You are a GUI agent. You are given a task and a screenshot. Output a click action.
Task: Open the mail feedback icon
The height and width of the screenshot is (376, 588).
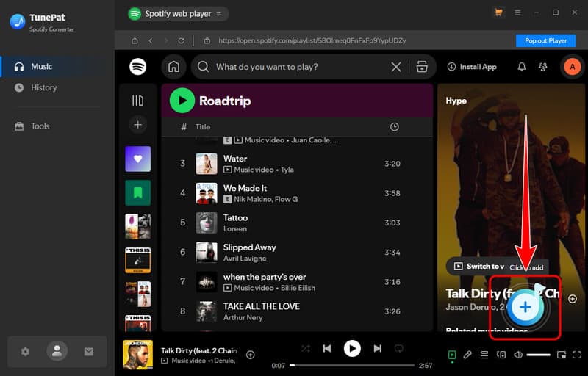[89, 352]
